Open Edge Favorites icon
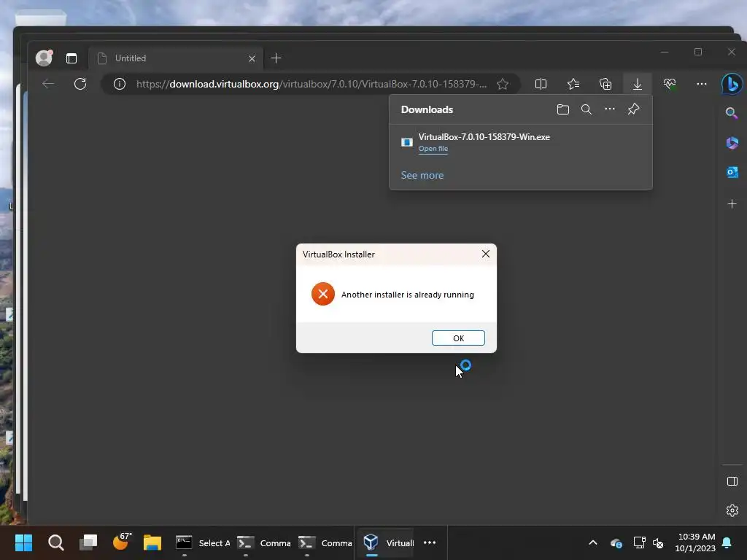The width and height of the screenshot is (747, 560). pos(573,85)
